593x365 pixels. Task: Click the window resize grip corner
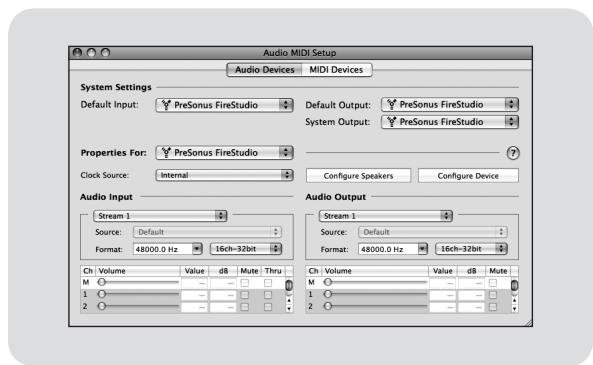pyautogui.click(x=528, y=322)
